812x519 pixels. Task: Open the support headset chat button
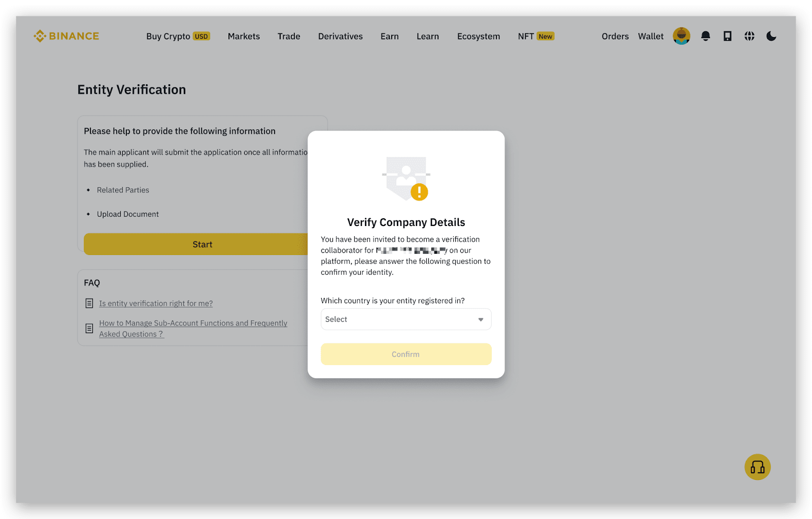[757, 467]
